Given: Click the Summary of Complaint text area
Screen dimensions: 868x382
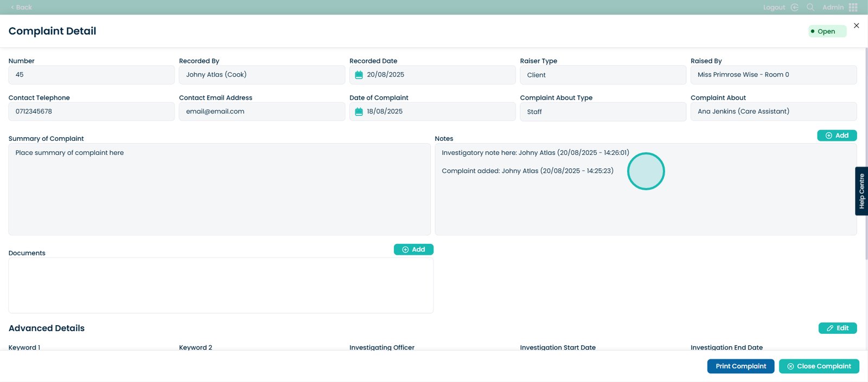Looking at the screenshot, I should point(219,189).
